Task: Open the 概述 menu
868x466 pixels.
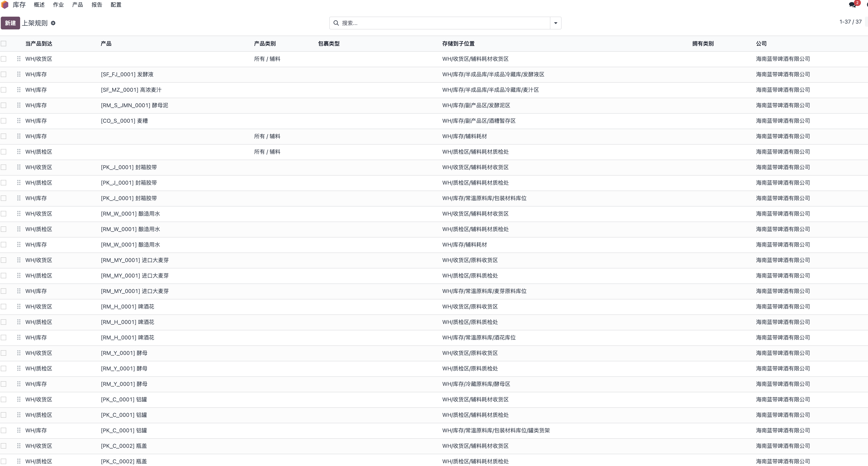Action: pos(39,5)
